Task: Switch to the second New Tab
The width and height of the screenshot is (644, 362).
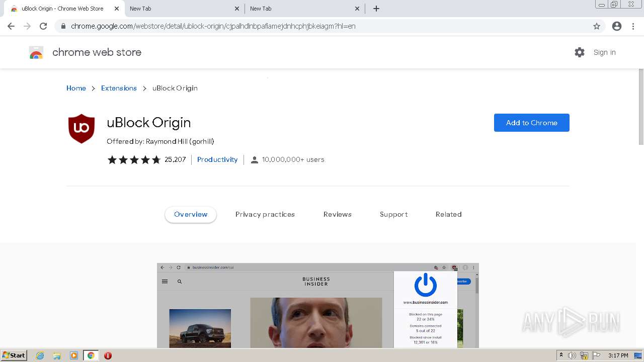Action: click(x=185, y=9)
